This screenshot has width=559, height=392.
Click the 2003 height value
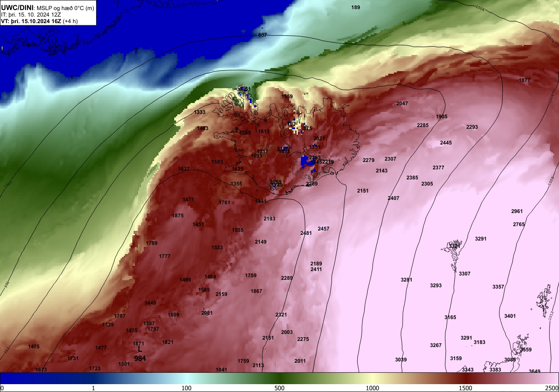point(287,332)
